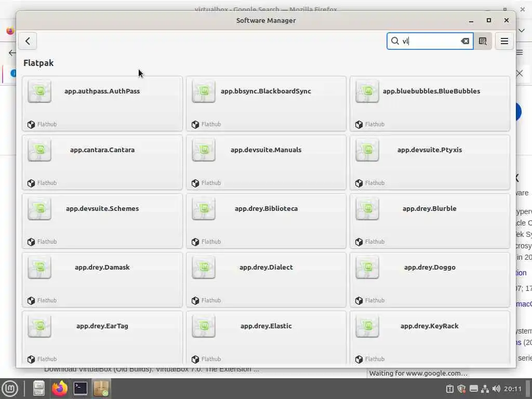Select the app.devsuite.Ptyxis title text
Image resolution: width=532 pixels, height=399 pixels.
coord(430,150)
